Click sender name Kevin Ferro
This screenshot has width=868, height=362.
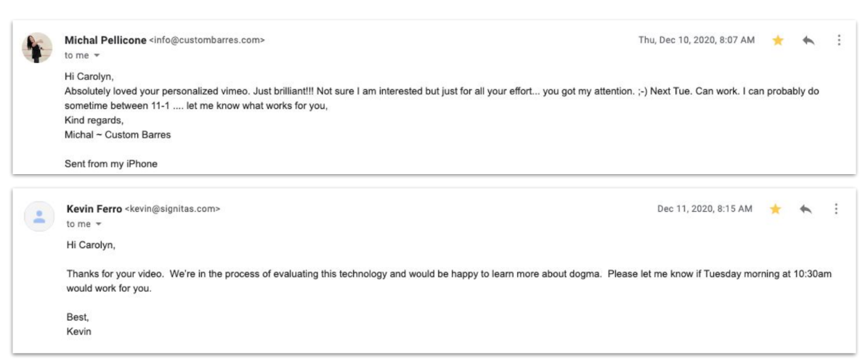[x=94, y=209]
